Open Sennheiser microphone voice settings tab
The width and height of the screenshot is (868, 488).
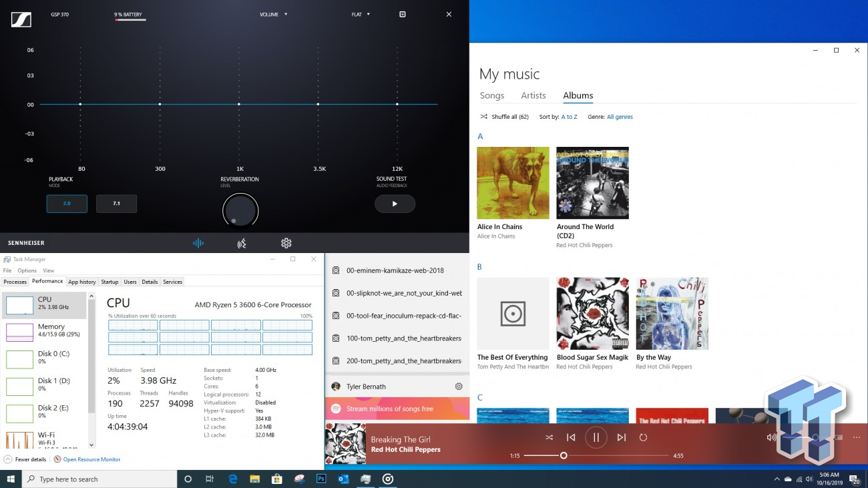pyautogui.click(x=242, y=243)
